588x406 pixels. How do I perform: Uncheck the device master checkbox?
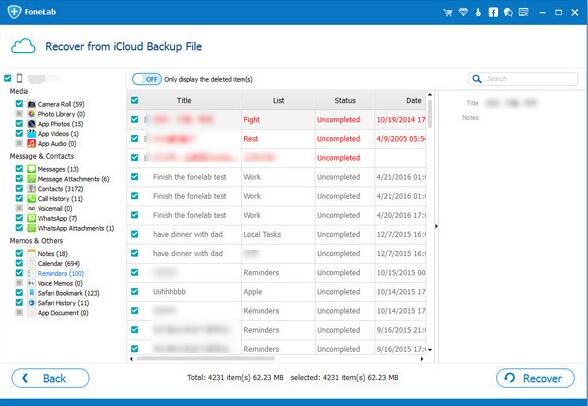(8, 78)
